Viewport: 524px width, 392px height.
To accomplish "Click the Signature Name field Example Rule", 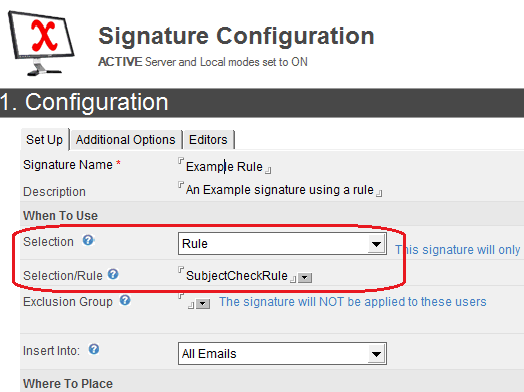I will pyautogui.click(x=224, y=166).
